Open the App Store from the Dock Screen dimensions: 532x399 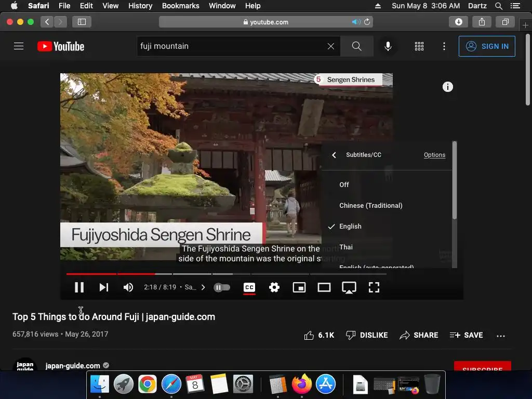click(326, 384)
